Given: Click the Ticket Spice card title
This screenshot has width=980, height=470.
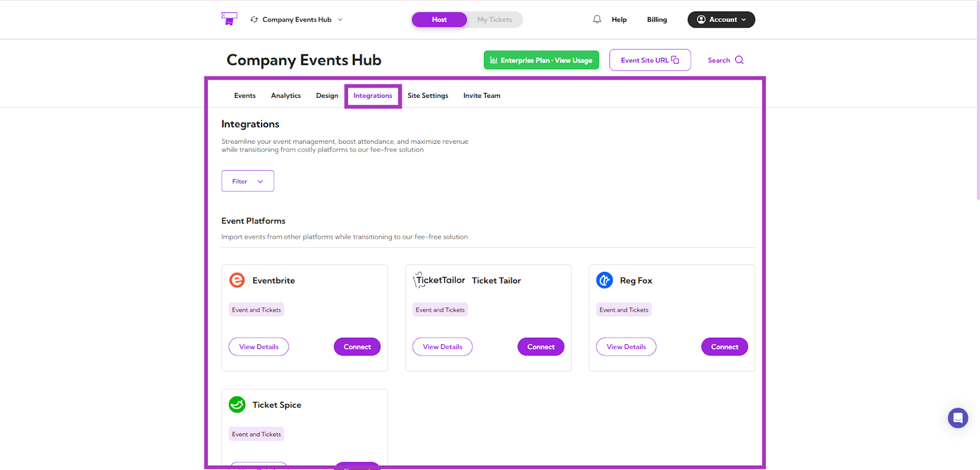Looking at the screenshot, I should pos(277,405).
